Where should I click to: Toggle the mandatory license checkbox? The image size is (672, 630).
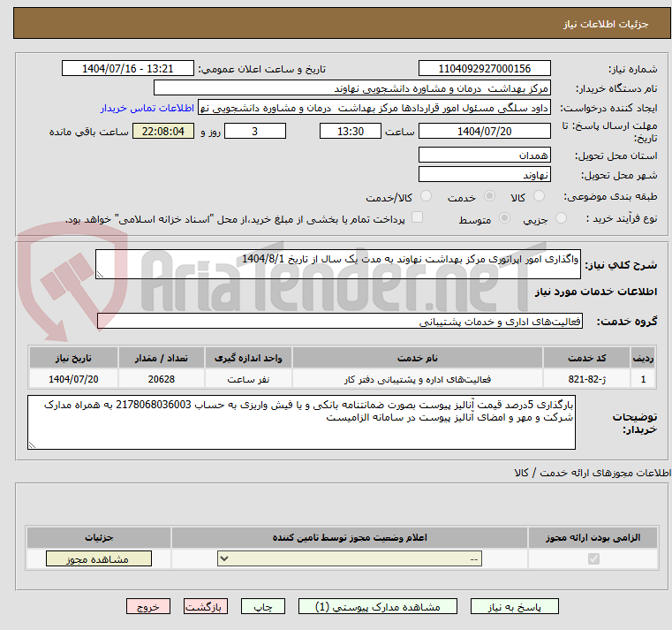click(x=593, y=558)
